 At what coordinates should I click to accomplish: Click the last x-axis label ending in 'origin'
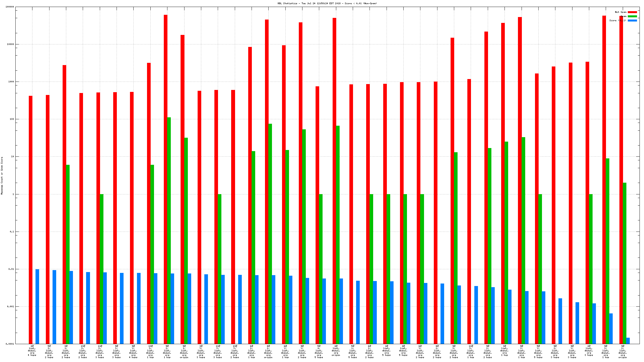point(622,352)
